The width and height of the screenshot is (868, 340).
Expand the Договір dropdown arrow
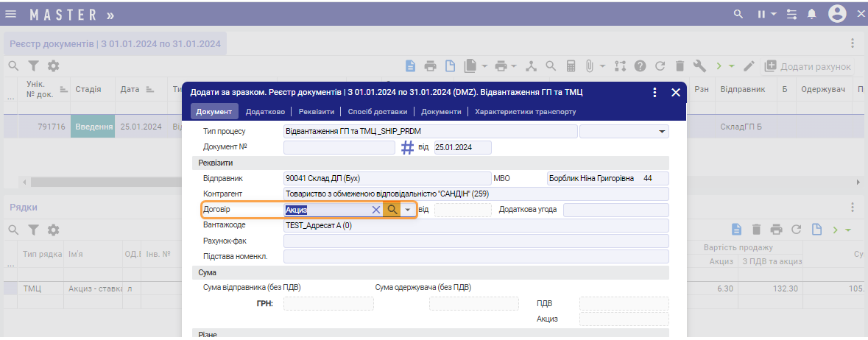tap(408, 210)
